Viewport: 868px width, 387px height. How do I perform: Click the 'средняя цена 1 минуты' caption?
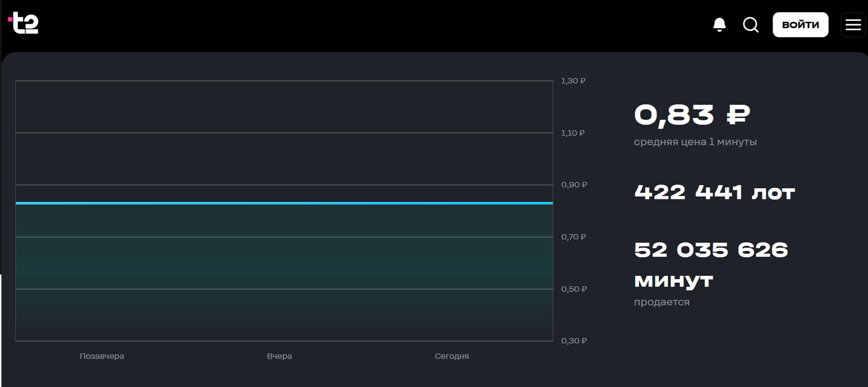(x=695, y=142)
